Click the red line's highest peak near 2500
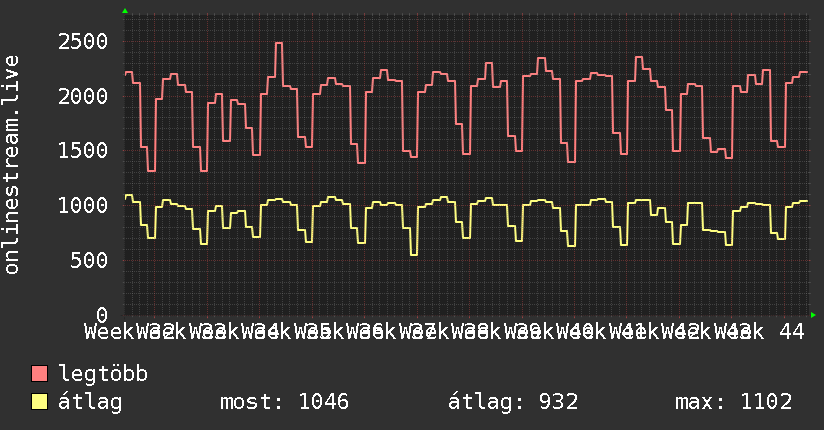The width and height of the screenshot is (824, 430). pyautogui.click(x=279, y=43)
